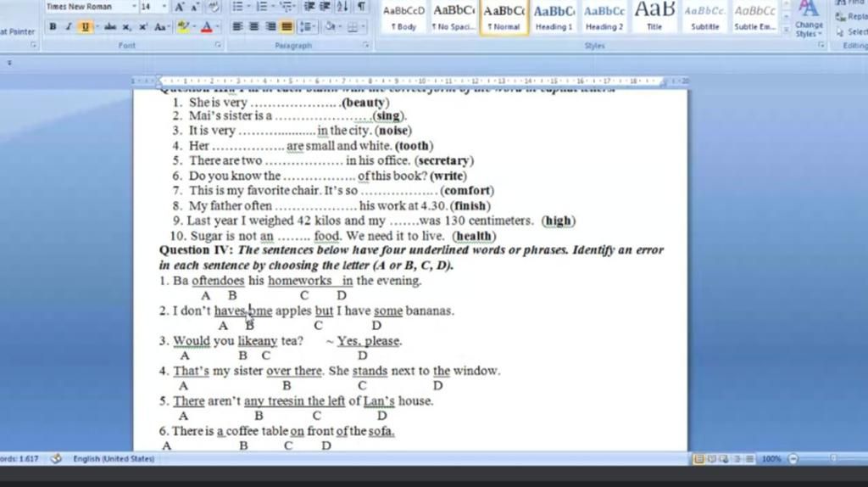
Task: Apply Heading 1 style
Action: pos(554,17)
